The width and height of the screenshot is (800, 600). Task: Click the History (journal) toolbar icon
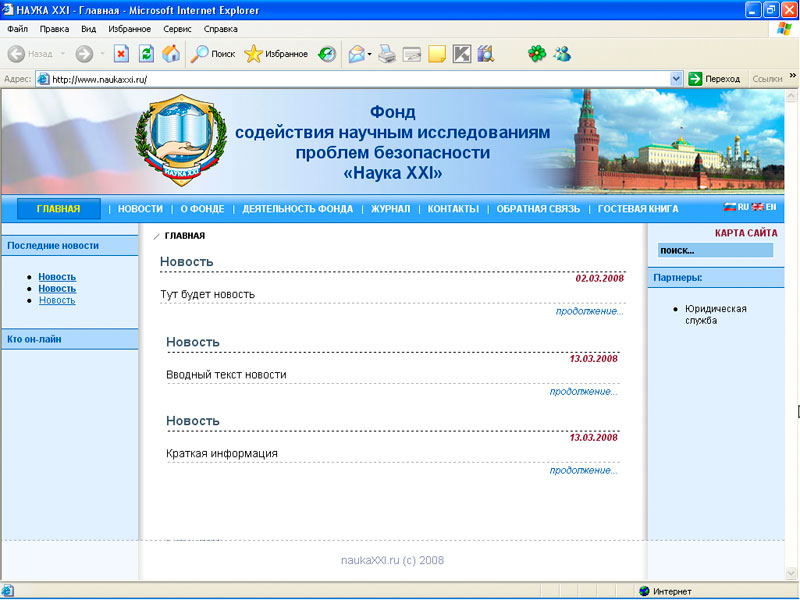[327, 54]
